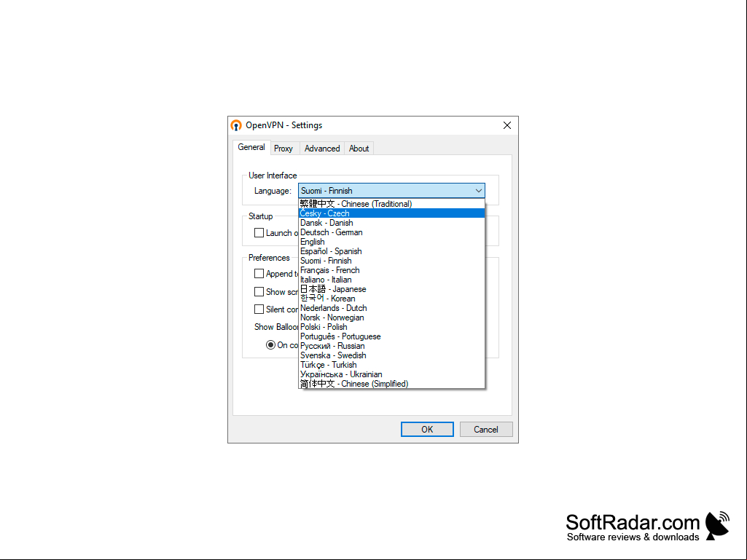The height and width of the screenshot is (560, 747).
Task: Pick Norsk - Norwegian language
Action: [x=391, y=318]
